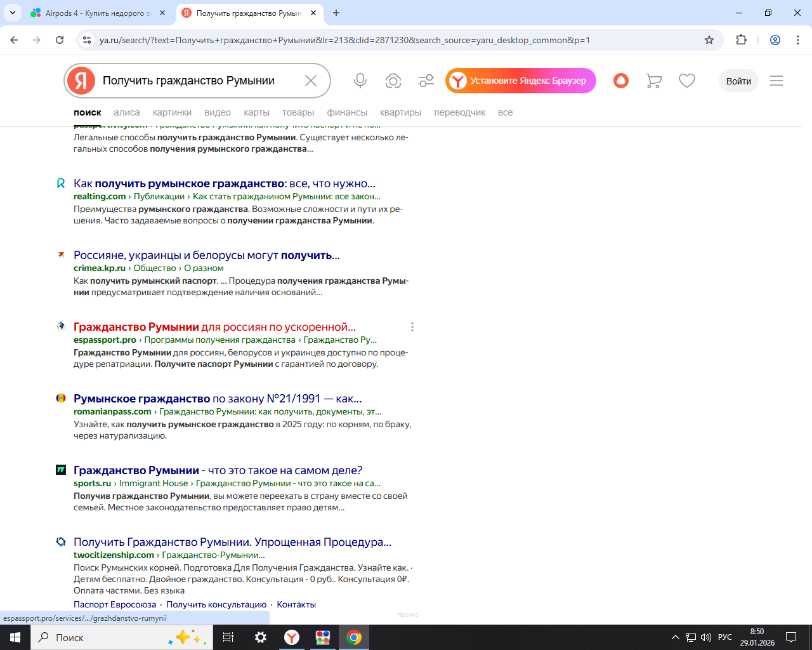Adjust volume via speaker tray icon
Image resolution: width=812 pixels, height=650 pixels.
click(706, 637)
